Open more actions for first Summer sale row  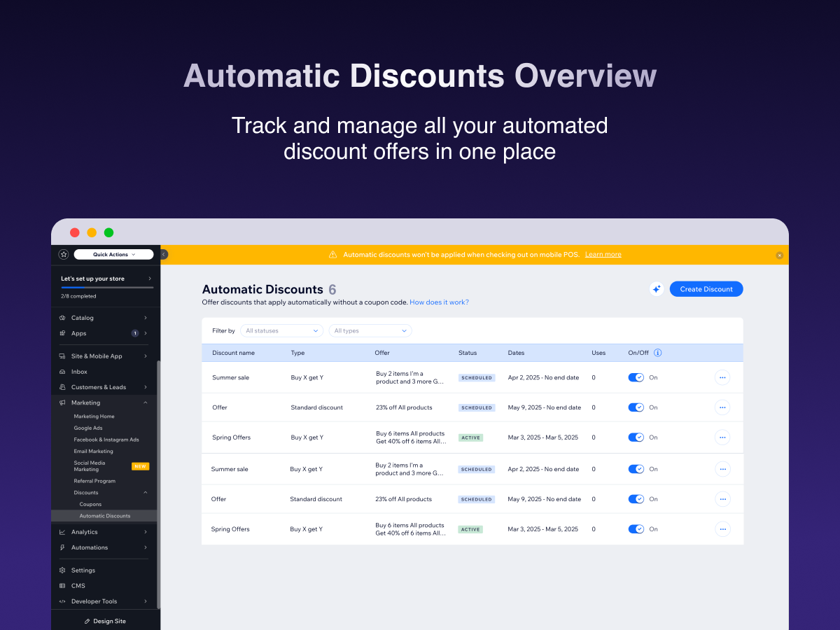click(722, 377)
